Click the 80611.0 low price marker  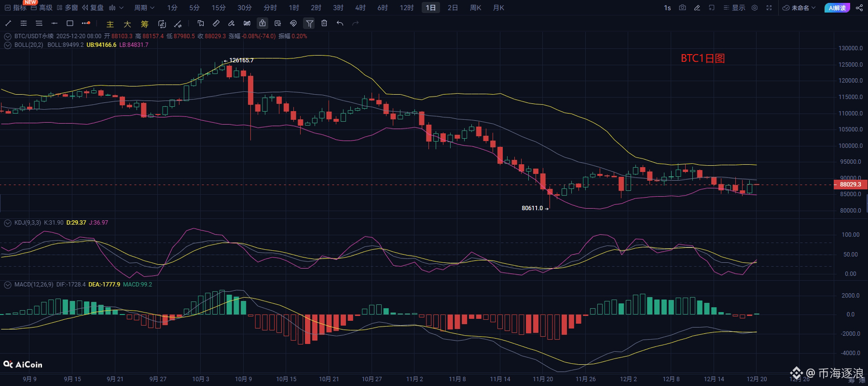(x=535, y=208)
